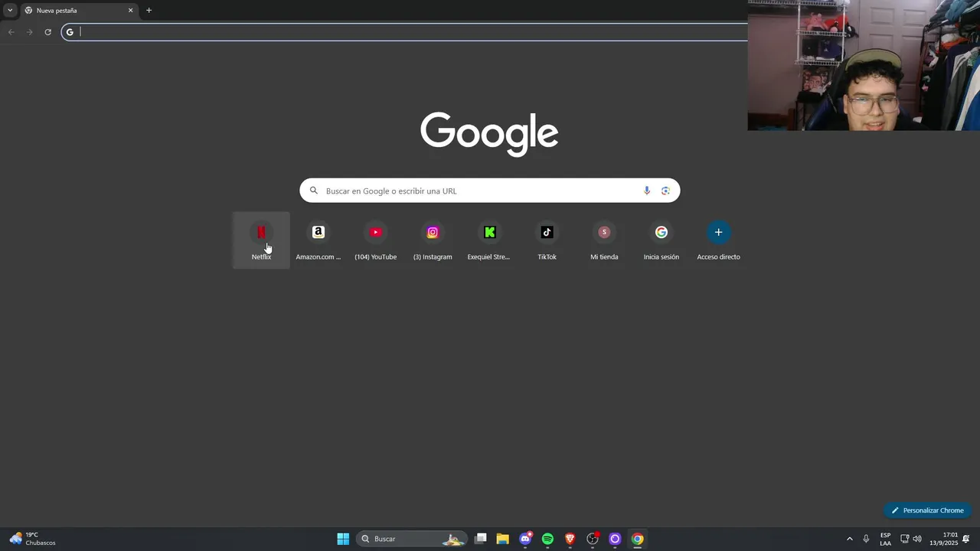This screenshot has width=980, height=551.
Task: Open a new tab with plus button
Action: tap(149, 11)
